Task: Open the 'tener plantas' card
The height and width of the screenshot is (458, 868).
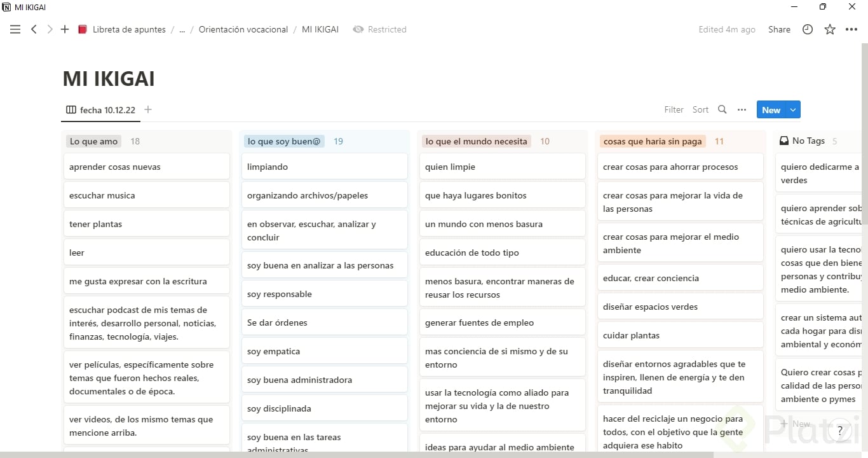Action: [146, 224]
